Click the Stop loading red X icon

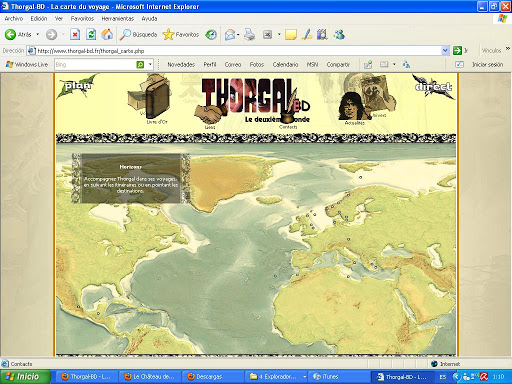coord(75,34)
